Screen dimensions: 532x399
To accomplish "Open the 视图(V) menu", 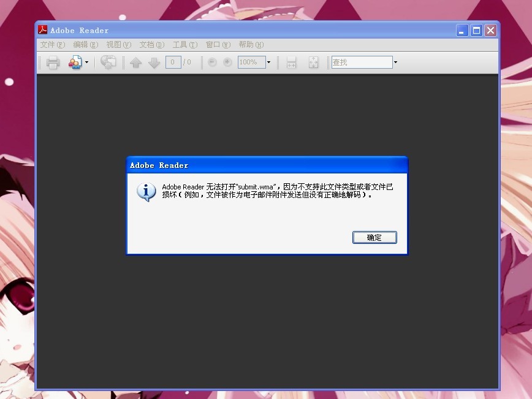I will point(119,45).
